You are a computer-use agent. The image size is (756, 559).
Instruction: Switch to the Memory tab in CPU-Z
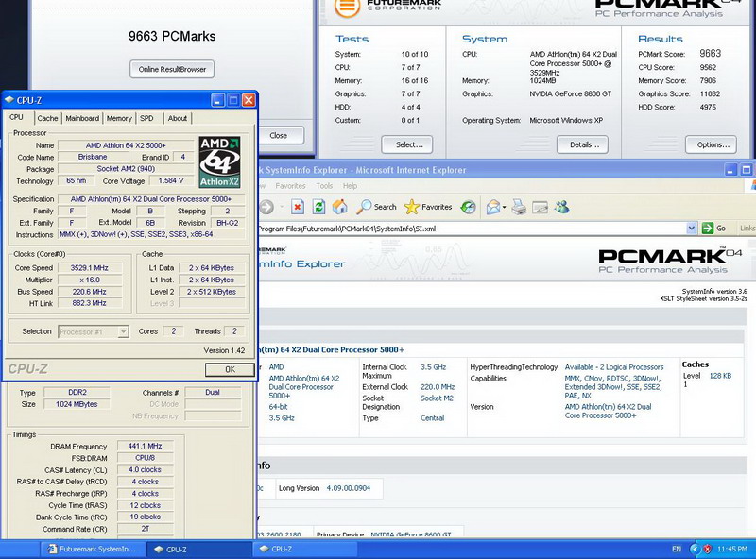[119, 118]
